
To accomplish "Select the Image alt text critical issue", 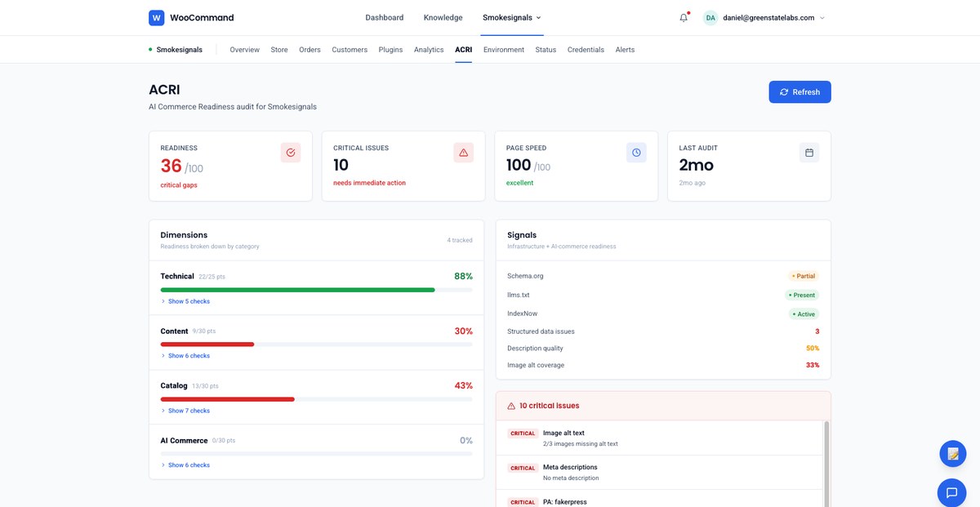I will [x=659, y=438].
